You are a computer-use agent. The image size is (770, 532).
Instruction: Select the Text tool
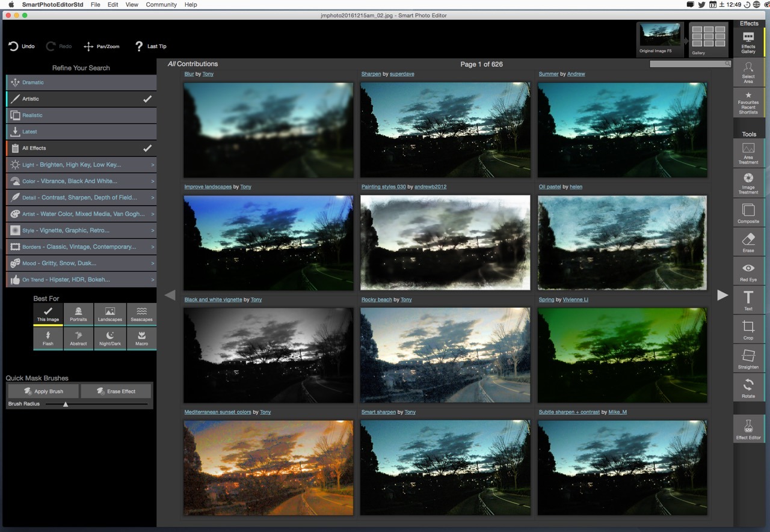coord(748,301)
